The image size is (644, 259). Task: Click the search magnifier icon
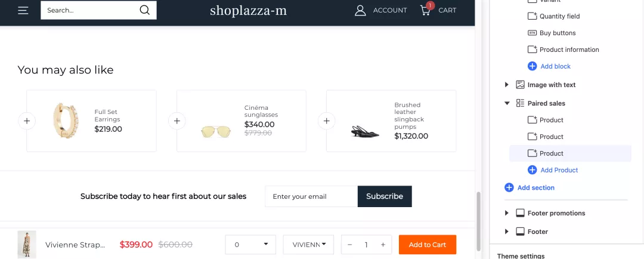point(145,10)
